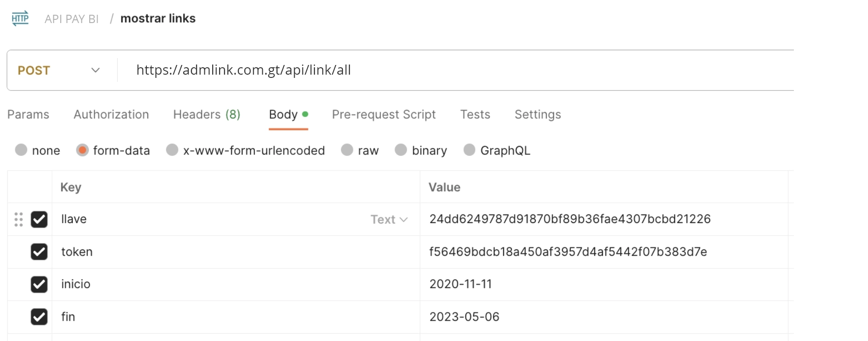Click the request URL input field

[456, 70]
